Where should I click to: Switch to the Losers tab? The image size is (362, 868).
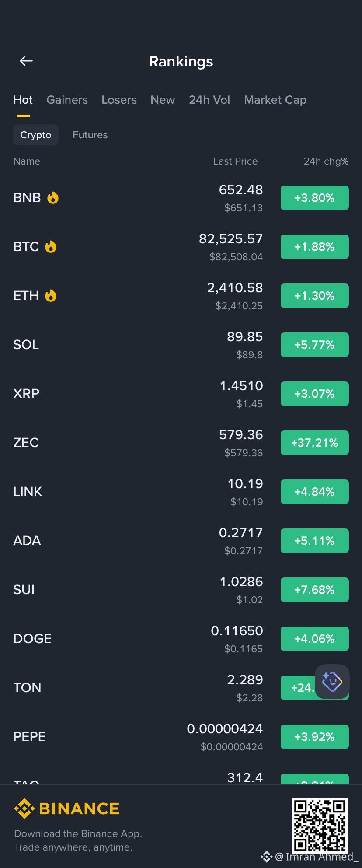[119, 100]
